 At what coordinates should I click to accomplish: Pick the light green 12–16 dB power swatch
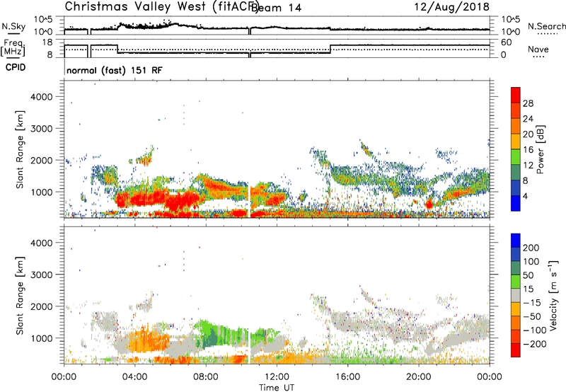516,156
